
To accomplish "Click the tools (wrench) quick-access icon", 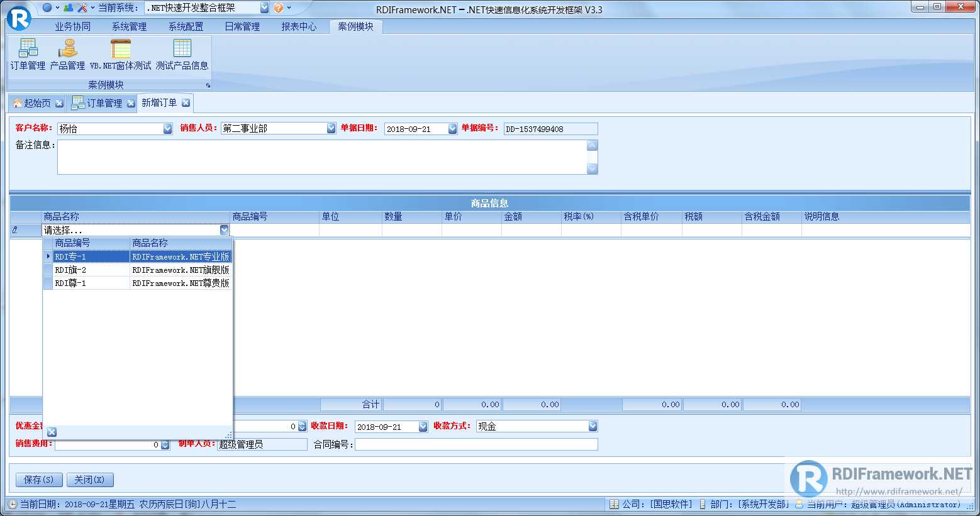I will [82, 8].
